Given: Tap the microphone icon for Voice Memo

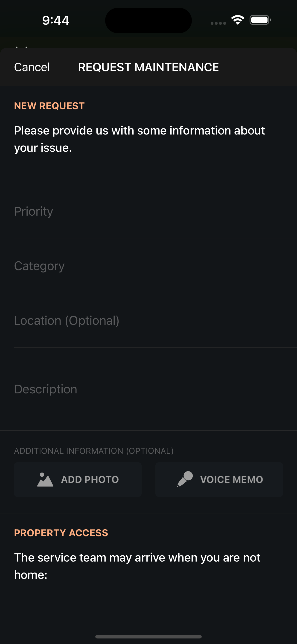Looking at the screenshot, I should [184, 479].
